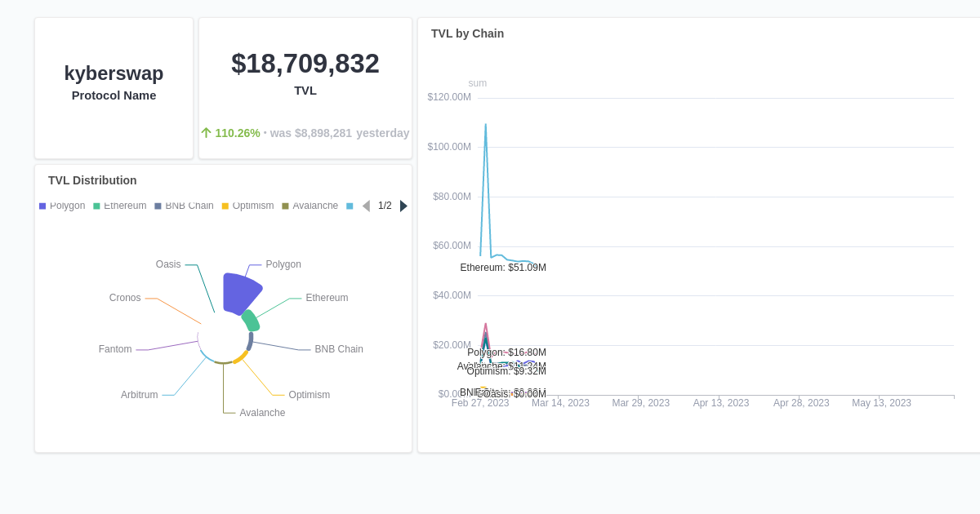The height and width of the screenshot is (514, 980).
Task: Open next legend page with right arrow
Action: (x=403, y=206)
